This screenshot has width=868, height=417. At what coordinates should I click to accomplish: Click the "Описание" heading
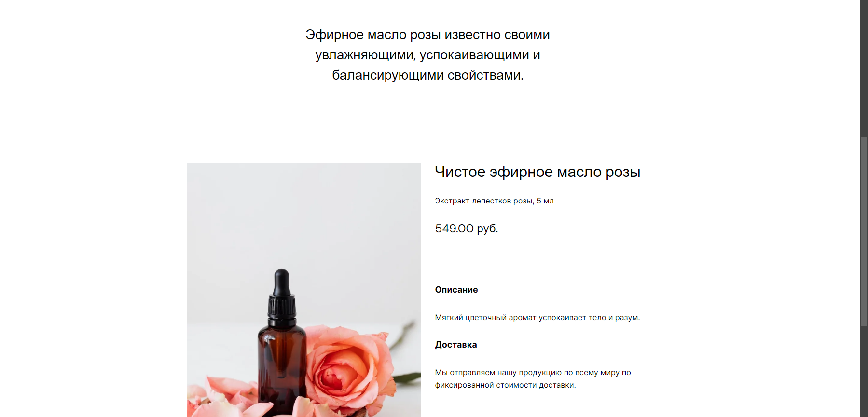(x=456, y=290)
